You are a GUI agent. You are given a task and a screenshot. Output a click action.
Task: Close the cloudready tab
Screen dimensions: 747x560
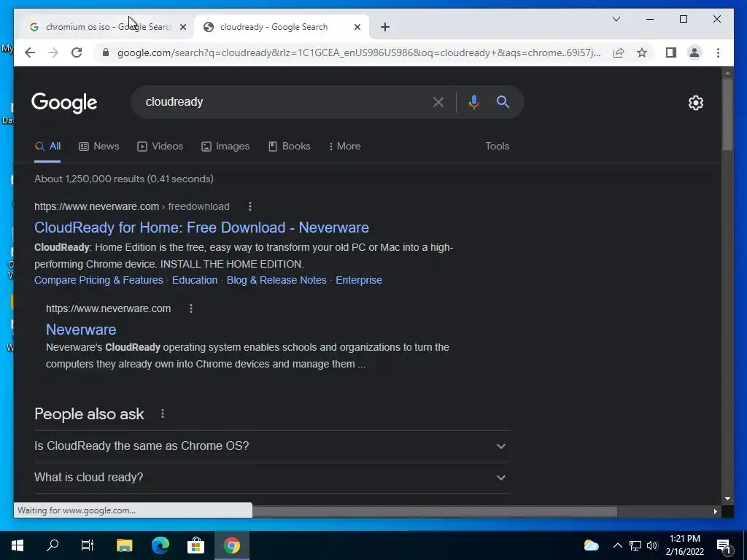click(357, 27)
